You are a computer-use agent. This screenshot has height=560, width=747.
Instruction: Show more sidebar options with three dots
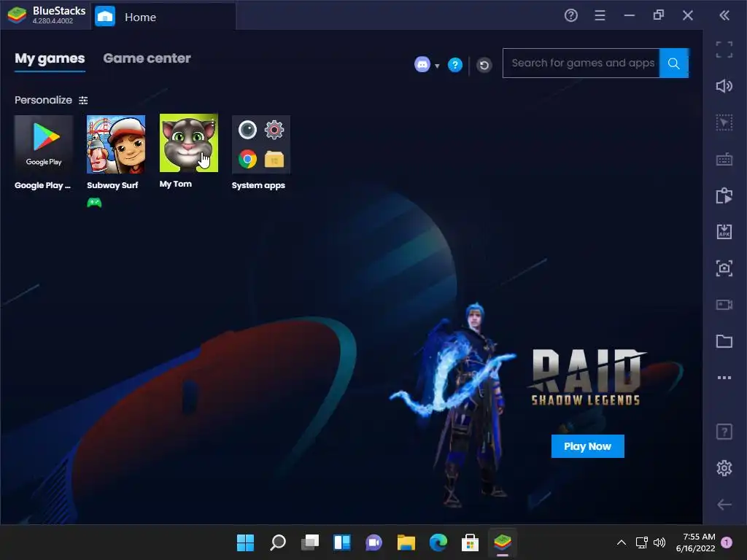click(724, 378)
